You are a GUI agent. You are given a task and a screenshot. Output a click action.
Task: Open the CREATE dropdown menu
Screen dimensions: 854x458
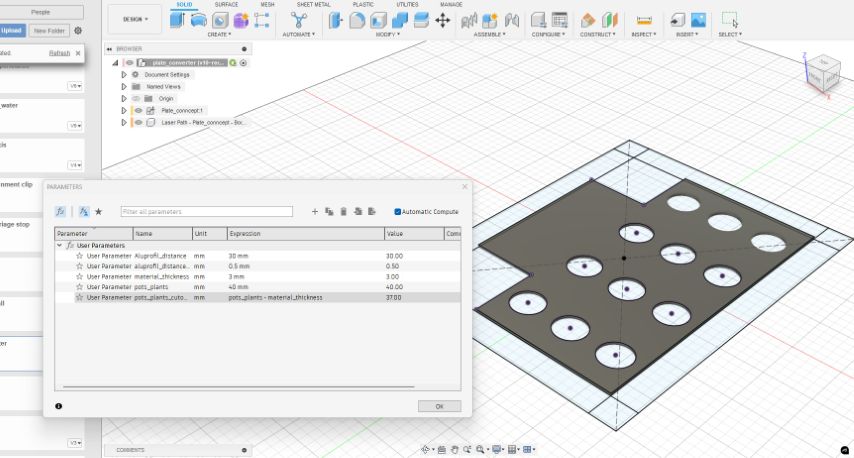pos(219,34)
